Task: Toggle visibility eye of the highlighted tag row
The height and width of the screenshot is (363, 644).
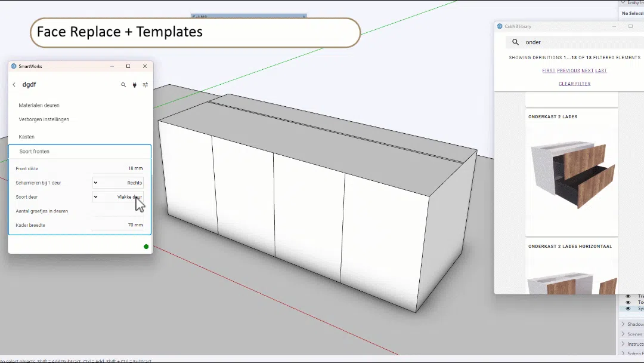Action: (628, 308)
